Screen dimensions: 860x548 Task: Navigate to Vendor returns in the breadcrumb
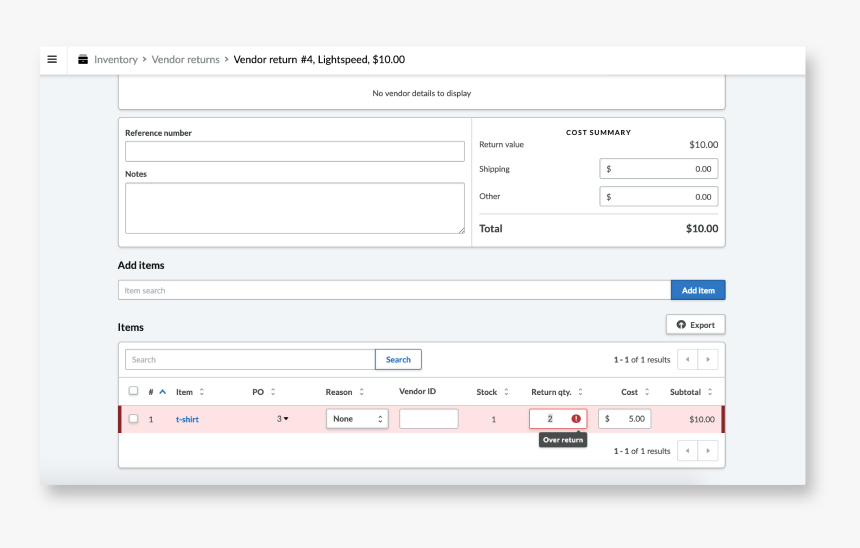click(x=185, y=60)
